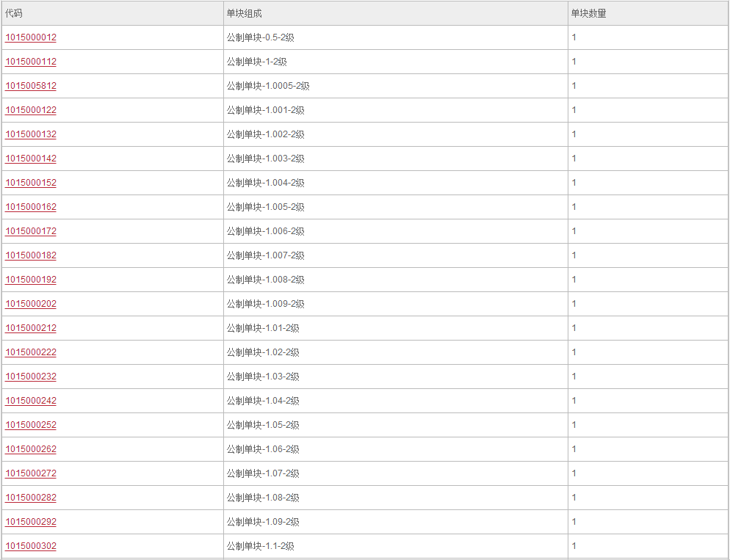Image resolution: width=730 pixels, height=560 pixels.
Task: Select the cell 公制单块-1.04-2级
Action: pyautogui.click(x=396, y=400)
